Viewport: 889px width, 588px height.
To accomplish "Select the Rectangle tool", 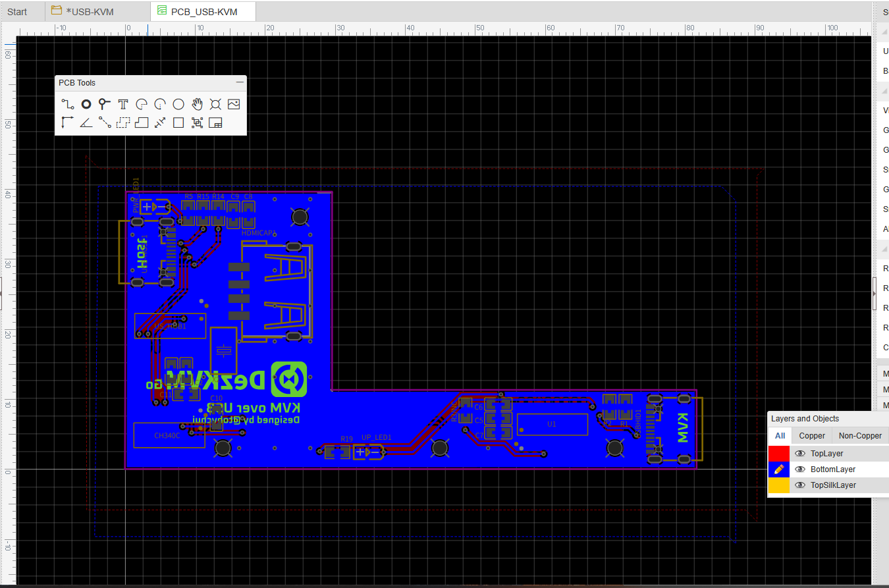I will pos(178,122).
